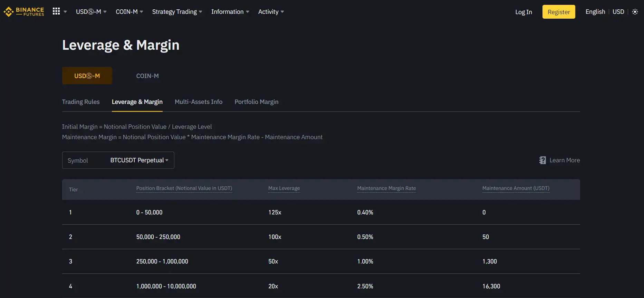Click the Binance Futures logo

(x=24, y=12)
